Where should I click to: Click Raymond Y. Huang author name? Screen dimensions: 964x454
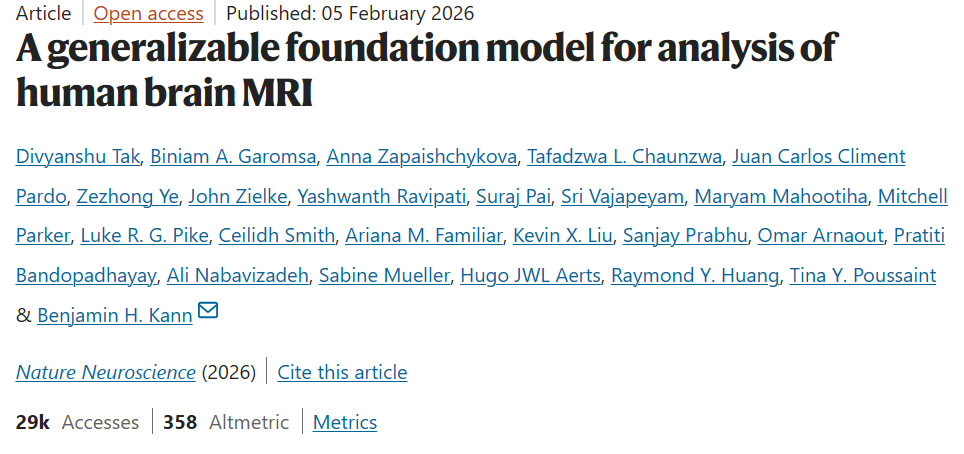(x=694, y=275)
